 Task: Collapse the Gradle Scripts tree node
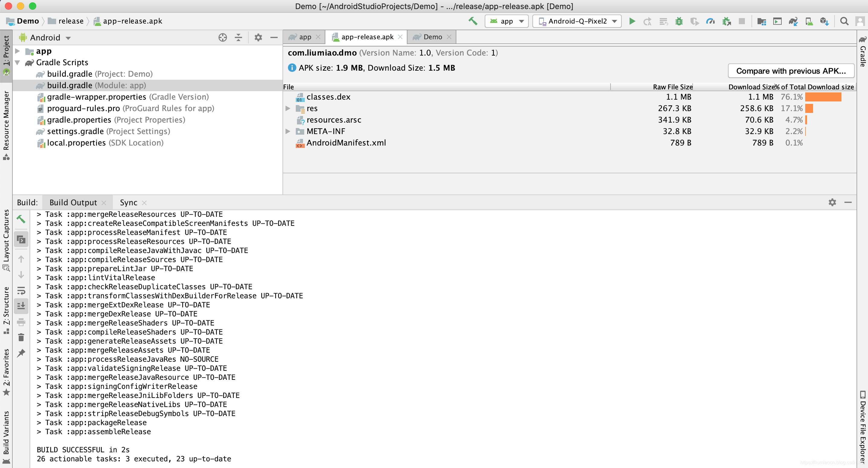coord(18,63)
